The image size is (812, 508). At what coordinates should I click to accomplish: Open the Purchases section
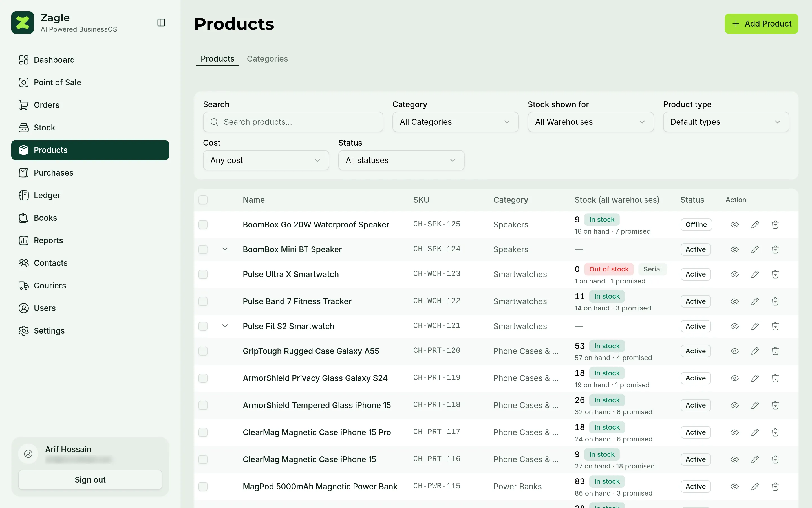[90, 173]
